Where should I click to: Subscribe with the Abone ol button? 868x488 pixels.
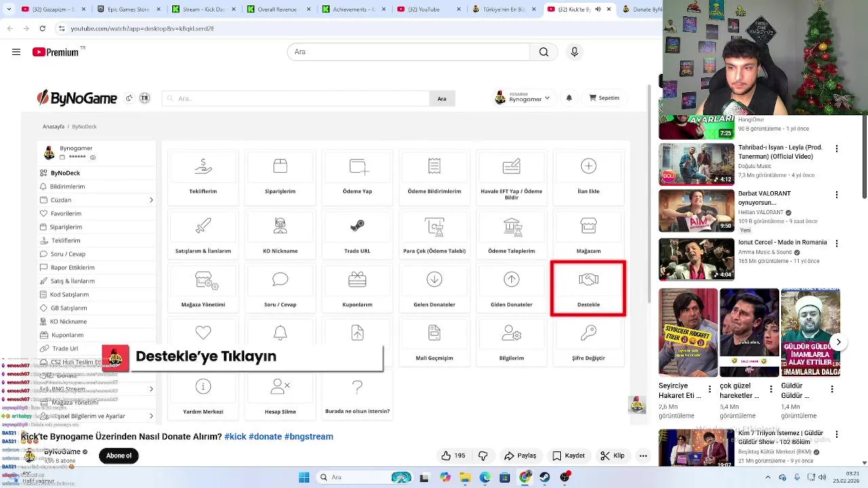coord(119,455)
